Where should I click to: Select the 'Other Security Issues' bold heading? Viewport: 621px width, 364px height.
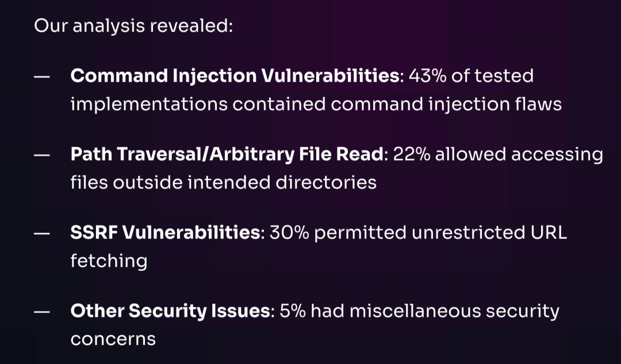click(170, 311)
